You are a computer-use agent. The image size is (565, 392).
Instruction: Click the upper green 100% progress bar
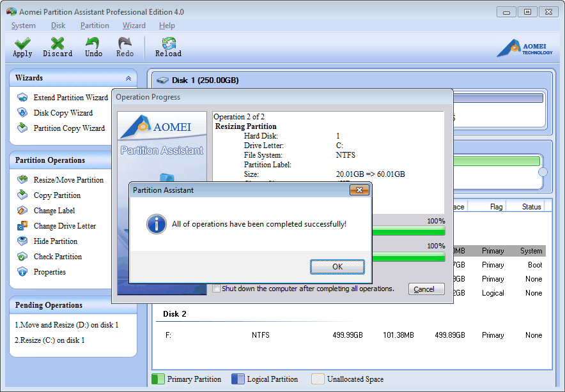408,230
